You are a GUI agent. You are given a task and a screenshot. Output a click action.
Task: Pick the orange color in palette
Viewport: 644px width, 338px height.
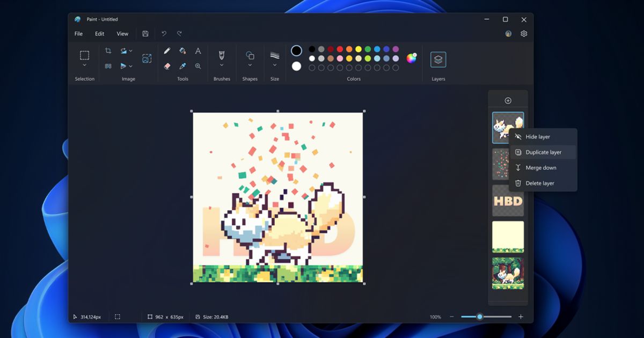[349, 49]
